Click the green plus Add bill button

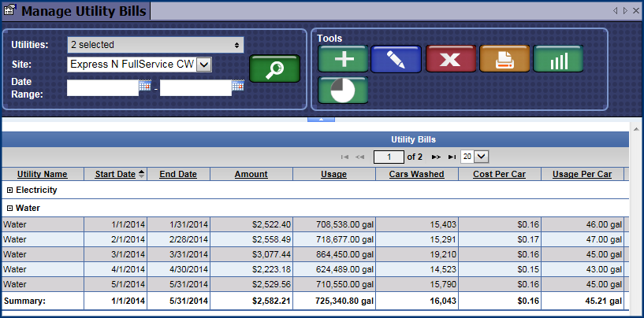click(x=343, y=59)
